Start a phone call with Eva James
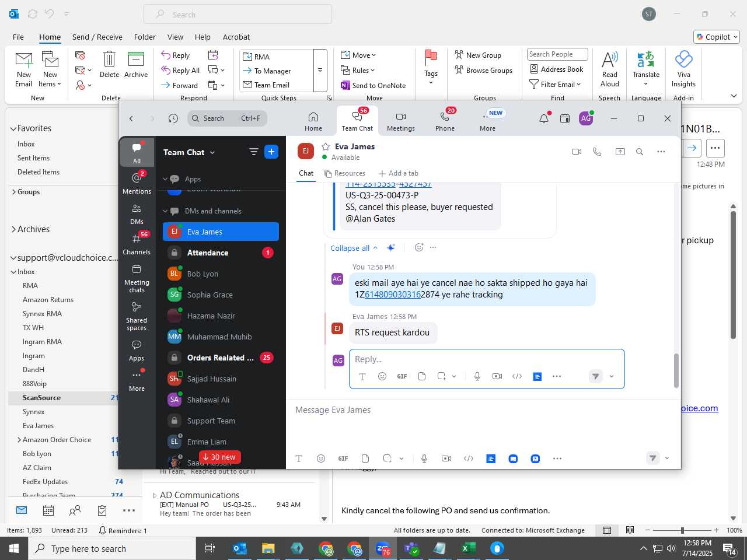The image size is (747, 560). point(597,152)
